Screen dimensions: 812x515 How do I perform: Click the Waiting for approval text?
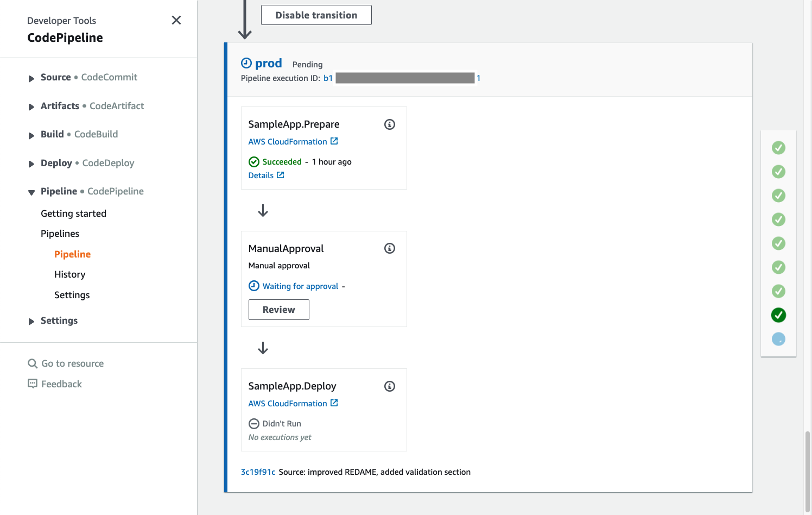[300, 286]
